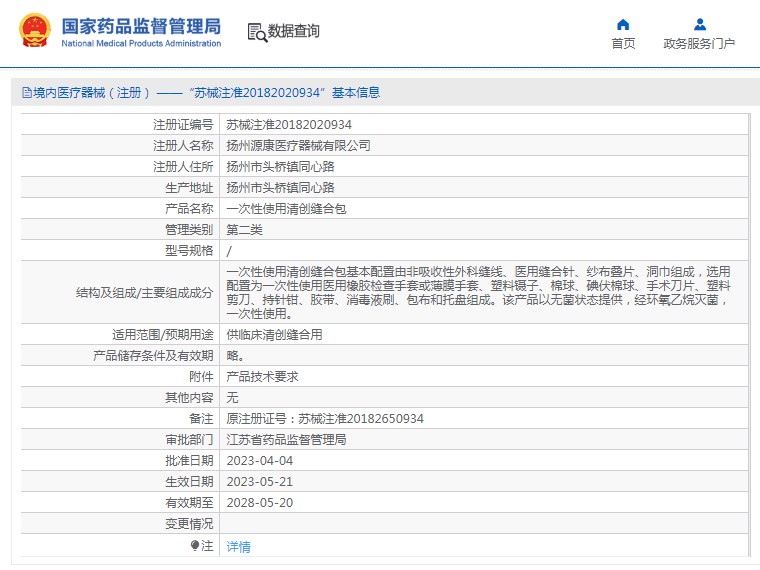Viewport: 760px width, 570px height.
Task: Click the 生效日期 row label
Action: point(189,482)
